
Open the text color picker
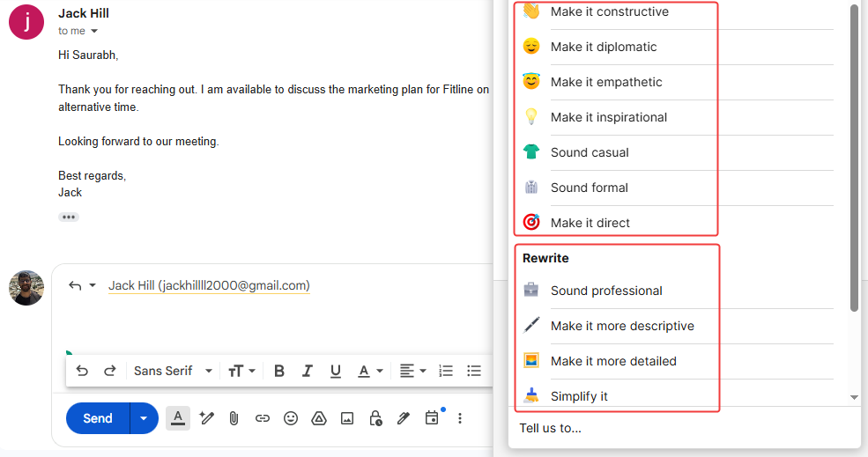point(368,371)
